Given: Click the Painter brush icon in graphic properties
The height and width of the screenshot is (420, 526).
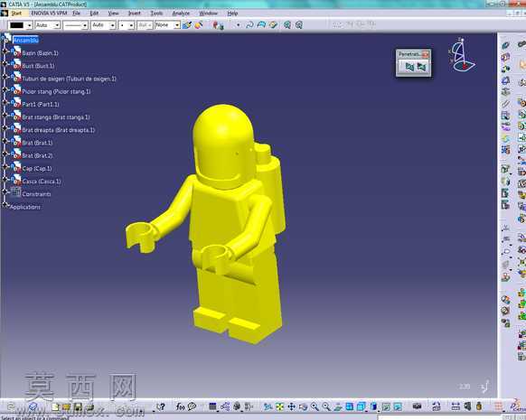Looking at the screenshot, I should [x=187, y=24].
